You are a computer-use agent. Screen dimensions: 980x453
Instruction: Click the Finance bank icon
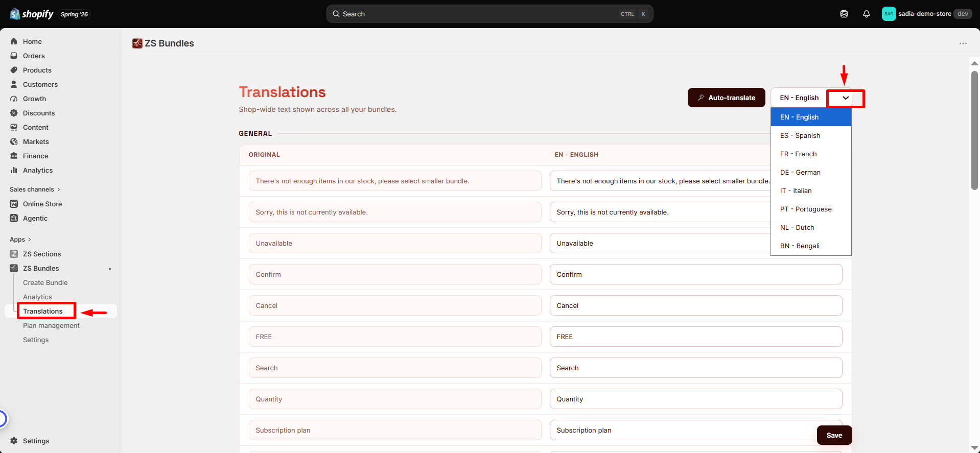pyautogui.click(x=14, y=156)
